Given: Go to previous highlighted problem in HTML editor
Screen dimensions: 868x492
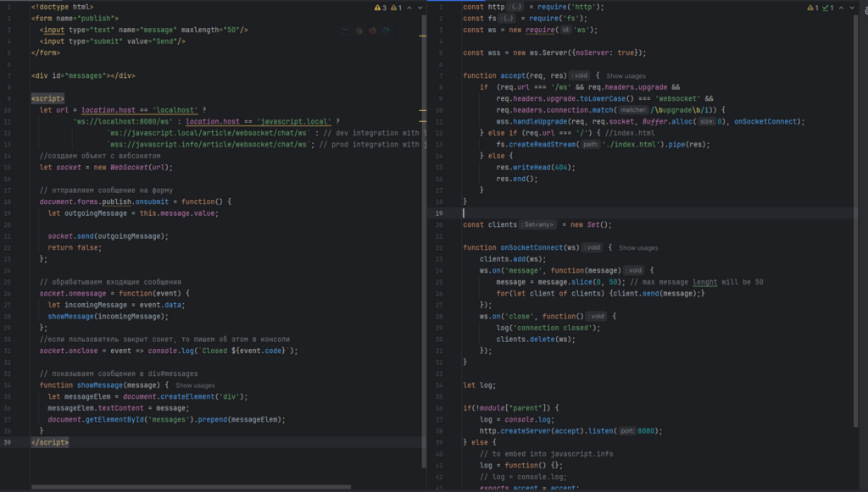Looking at the screenshot, I should pyautogui.click(x=409, y=8).
